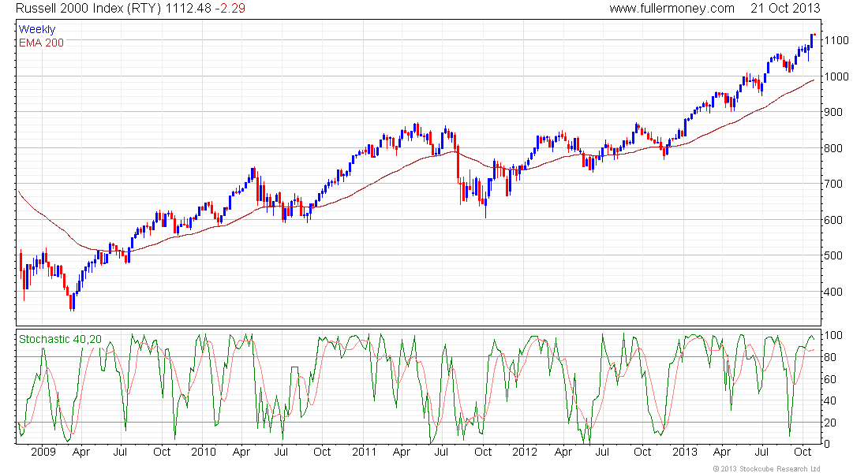Click the 600 price axis label
Image resolution: width=868 pixels, height=473 pixels.
(x=834, y=220)
